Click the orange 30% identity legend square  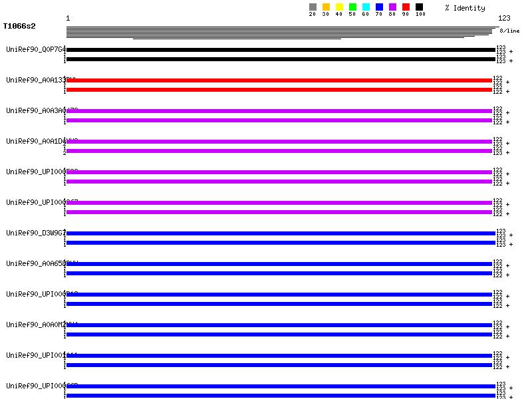(326, 7)
